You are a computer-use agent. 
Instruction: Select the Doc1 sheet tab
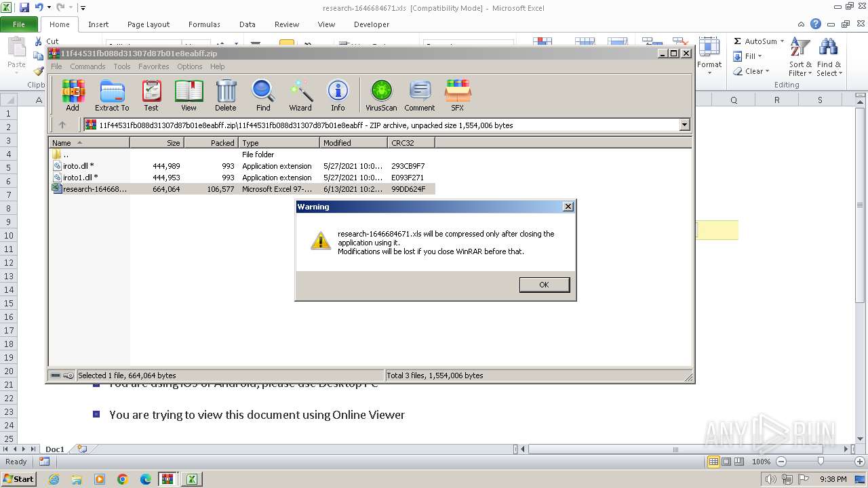click(55, 449)
